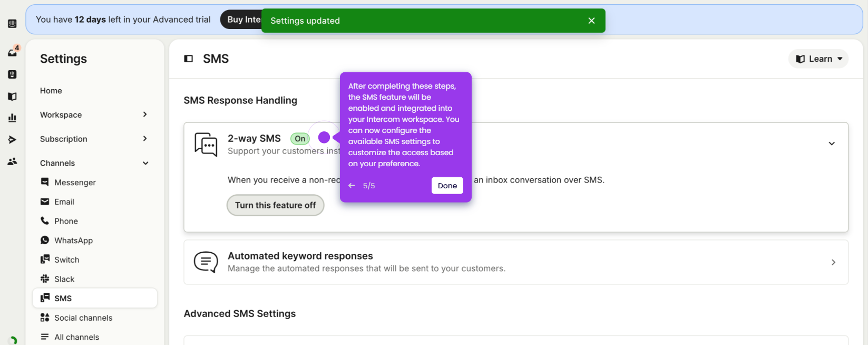The height and width of the screenshot is (345, 868).
Task: Click the Email envelope icon
Action: click(45, 202)
